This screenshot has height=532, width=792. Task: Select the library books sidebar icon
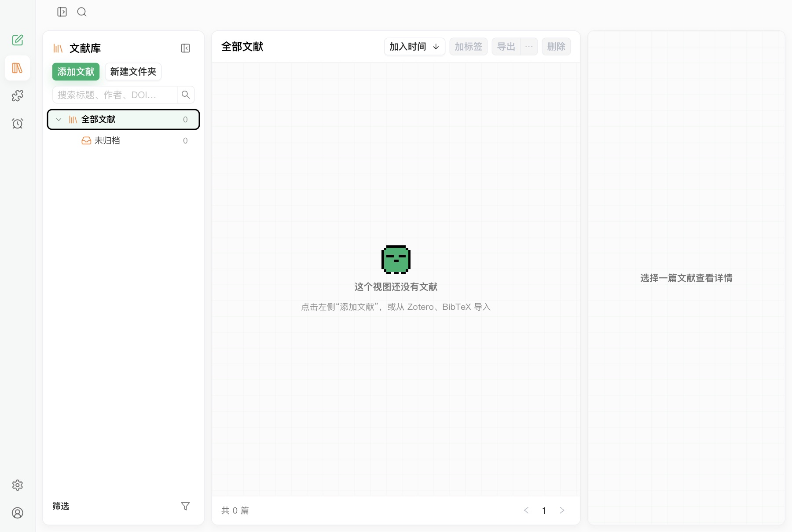[x=18, y=68]
